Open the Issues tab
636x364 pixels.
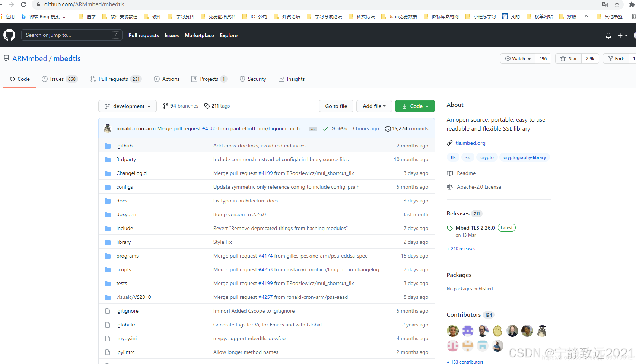tap(60, 79)
